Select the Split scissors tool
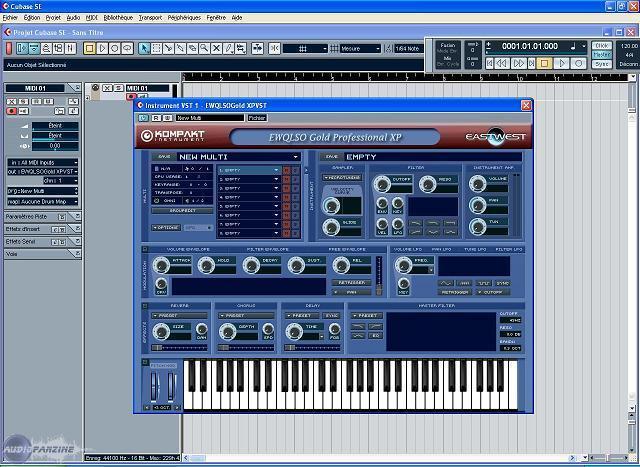This screenshot has width=640, height=467. coord(168,49)
